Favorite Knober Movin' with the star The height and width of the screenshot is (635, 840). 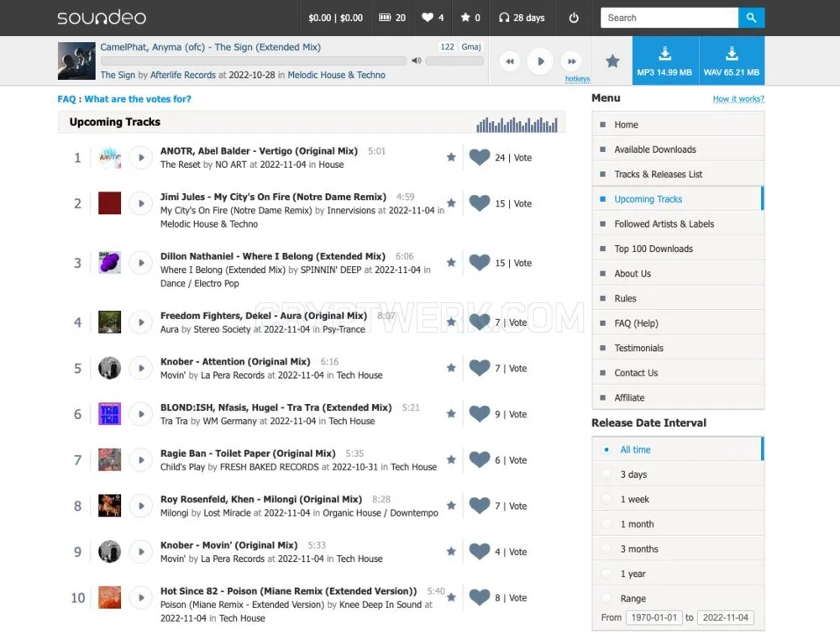(451, 551)
